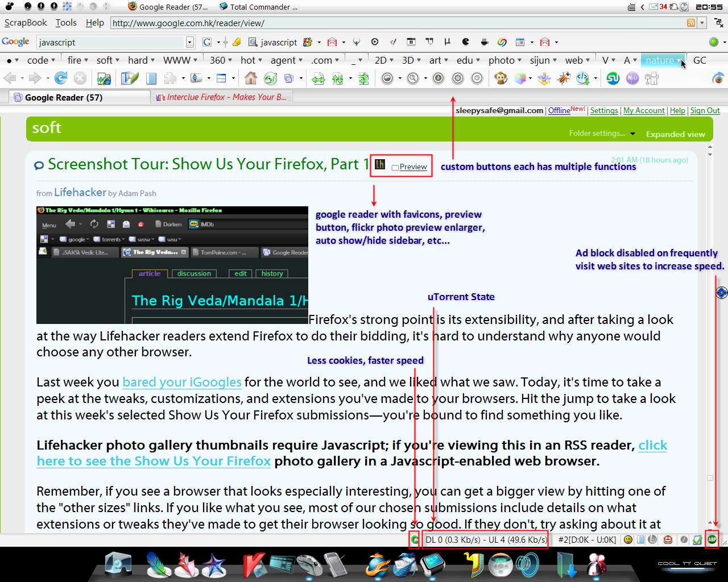This screenshot has height=582, width=728.
Task: Expand the nature bookmarks folder
Action: click(663, 60)
